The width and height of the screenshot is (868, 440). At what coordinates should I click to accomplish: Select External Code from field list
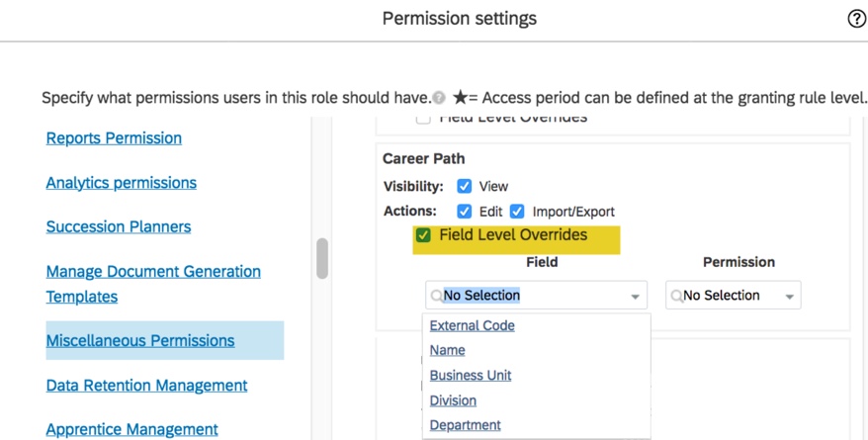click(x=472, y=325)
